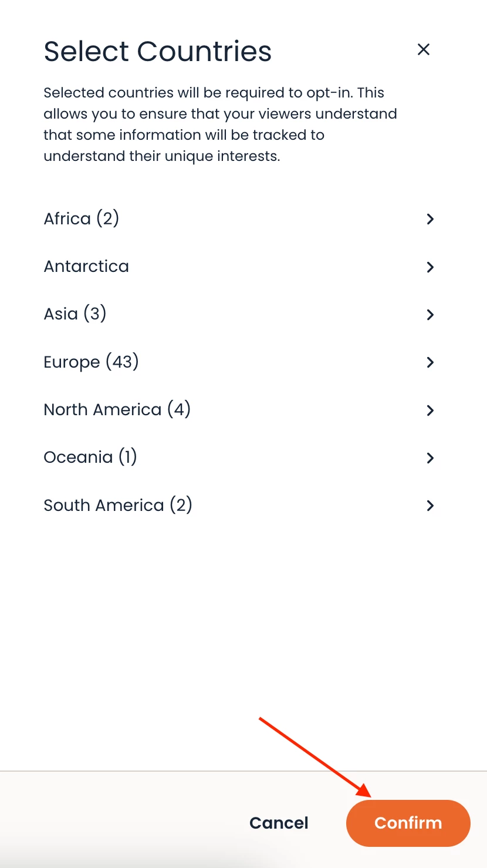
Task: Click the South America (2) label
Action: click(x=118, y=506)
